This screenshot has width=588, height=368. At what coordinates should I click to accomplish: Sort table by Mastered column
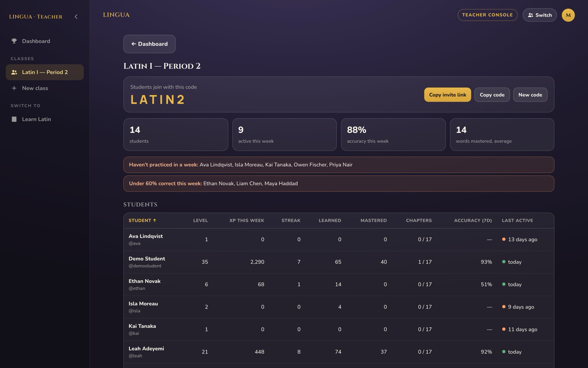(373, 220)
